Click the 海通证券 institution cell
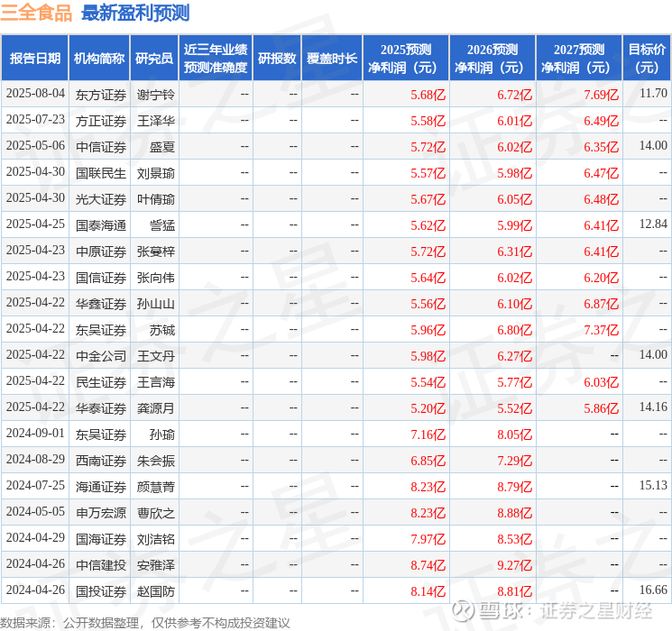The image size is (672, 631). tap(101, 487)
